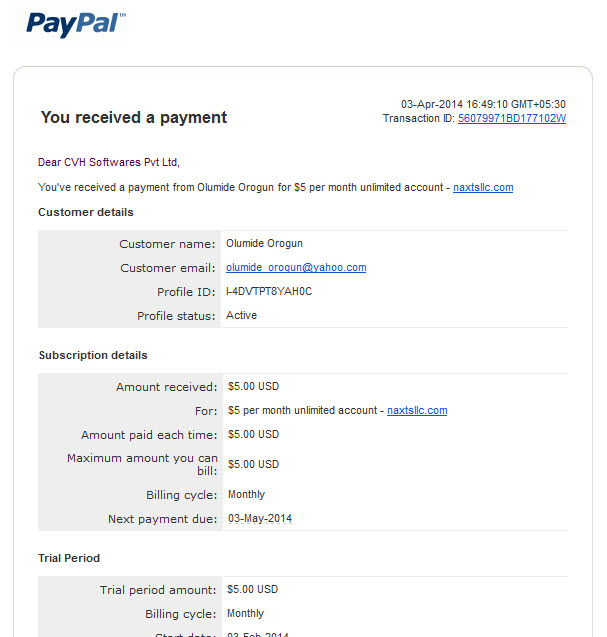Open naxtsllc.com link in Subscription details

417,410
